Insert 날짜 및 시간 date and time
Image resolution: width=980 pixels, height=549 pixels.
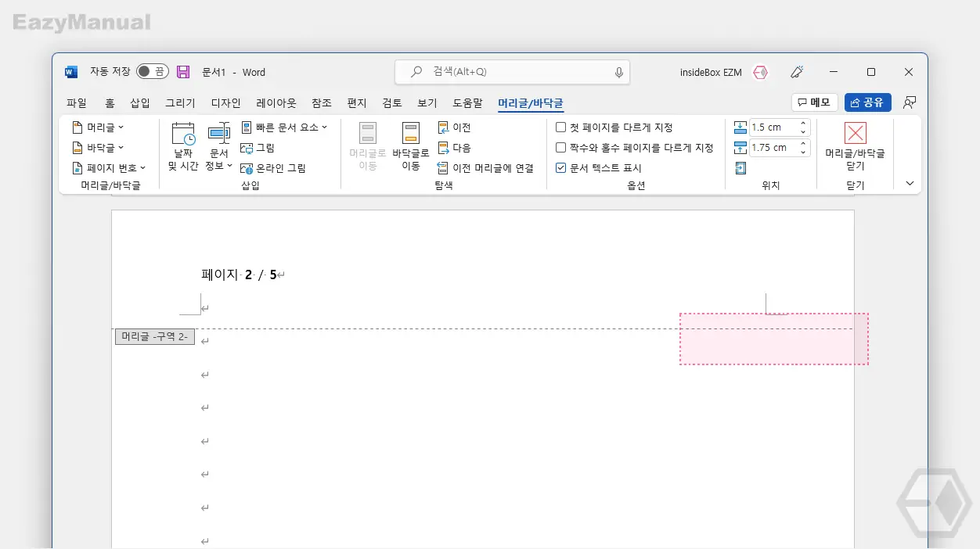tap(183, 146)
